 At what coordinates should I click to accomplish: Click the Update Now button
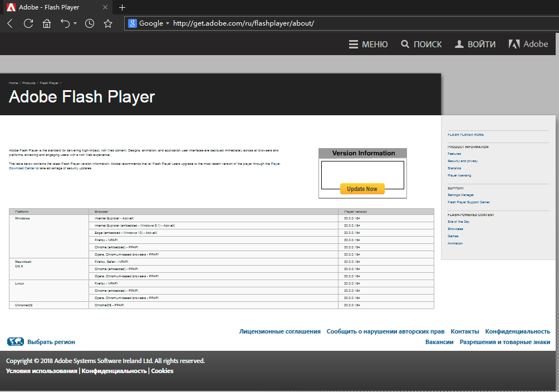click(x=362, y=189)
